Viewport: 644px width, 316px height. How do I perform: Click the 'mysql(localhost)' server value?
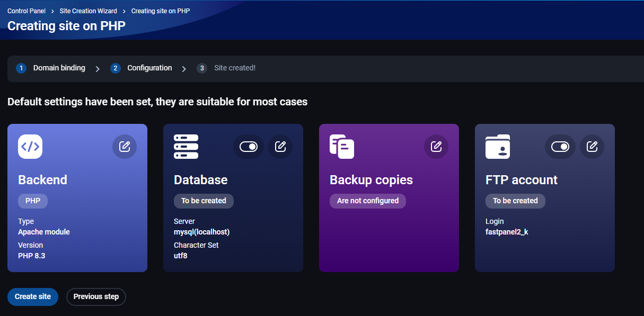201,232
